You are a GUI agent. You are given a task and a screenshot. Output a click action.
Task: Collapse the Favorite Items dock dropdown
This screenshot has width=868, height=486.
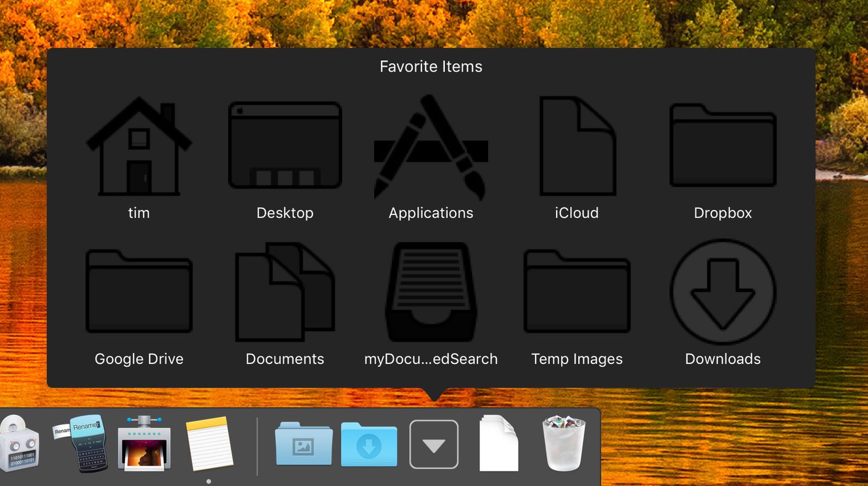[433, 444]
